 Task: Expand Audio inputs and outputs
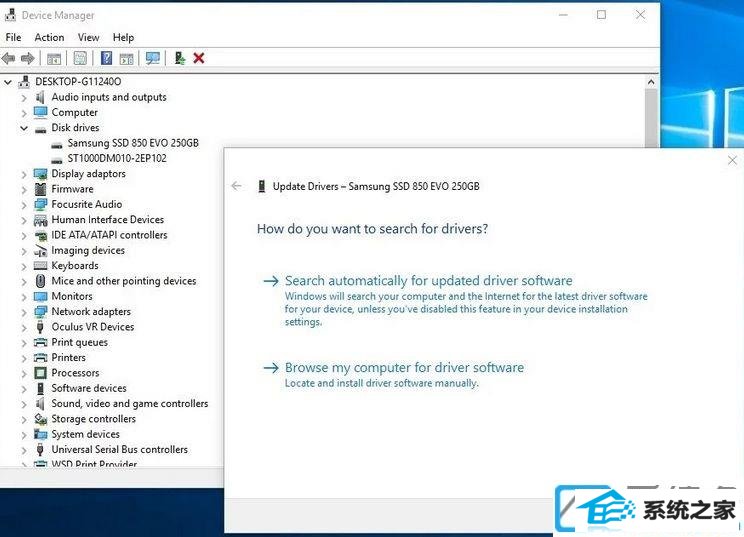(24, 98)
